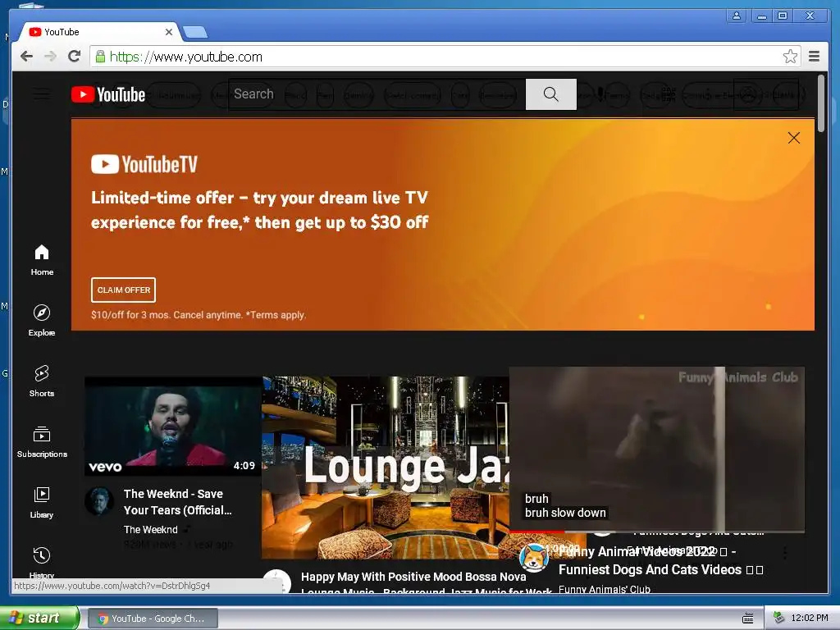Viewport: 840px width, 630px height.
Task: Open a new Chrome tab
Action: click(195, 33)
